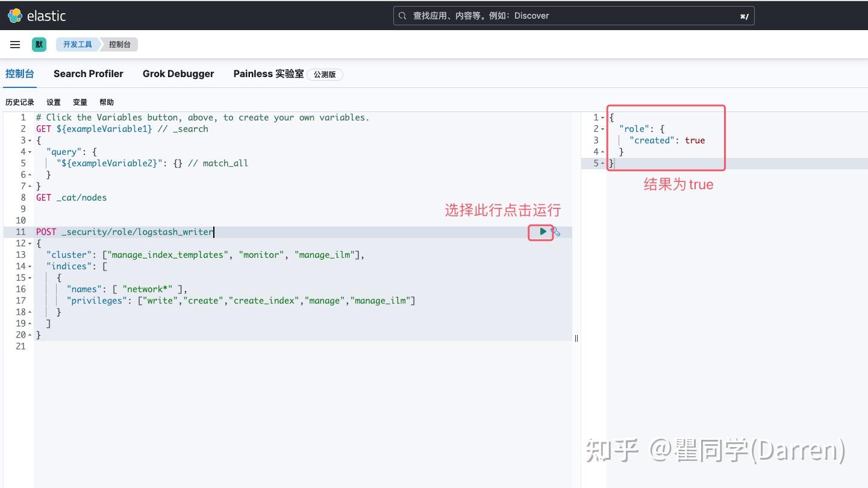The height and width of the screenshot is (488, 868).
Task: Open the Search Profiler tab
Action: (x=88, y=74)
